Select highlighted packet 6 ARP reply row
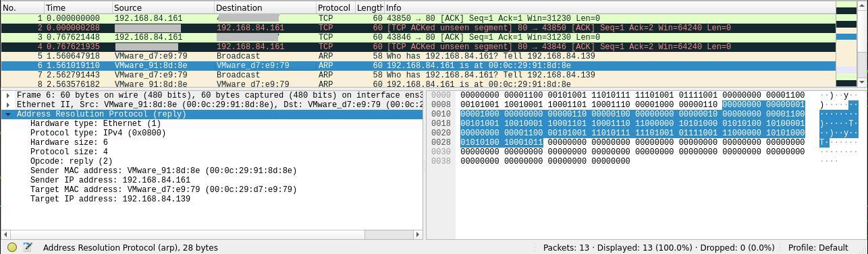This screenshot has width=868, height=254. (x=418, y=65)
